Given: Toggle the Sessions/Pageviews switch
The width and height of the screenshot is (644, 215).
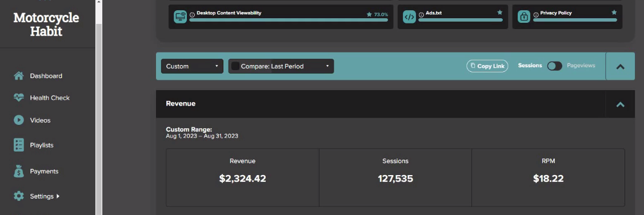Looking at the screenshot, I should coord(554,66).
